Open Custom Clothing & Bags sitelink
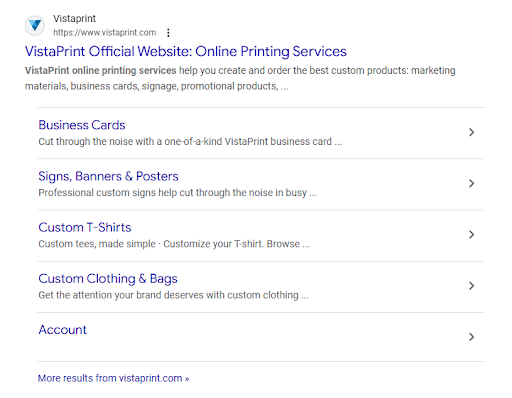Viewport: 512px width, 398px height. (108, 279)
